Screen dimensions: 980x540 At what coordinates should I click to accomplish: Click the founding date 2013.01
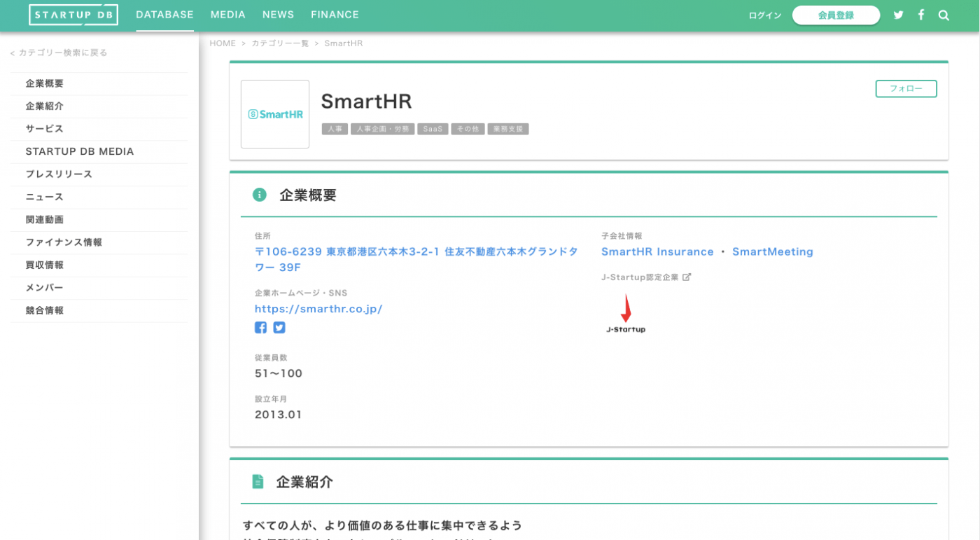click(279, 415)
